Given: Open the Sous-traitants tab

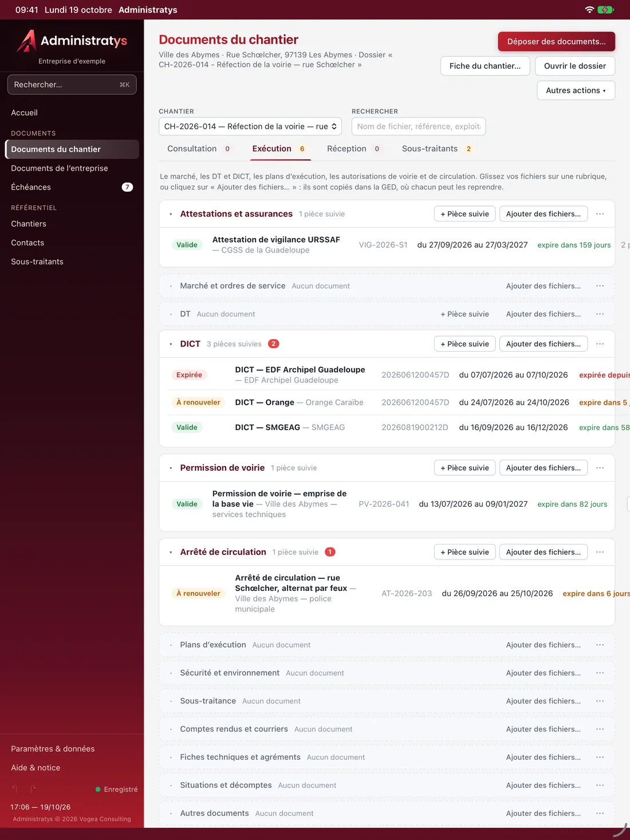Looking at the screenshot, I should pyautogui.click(x=437, y=149).
